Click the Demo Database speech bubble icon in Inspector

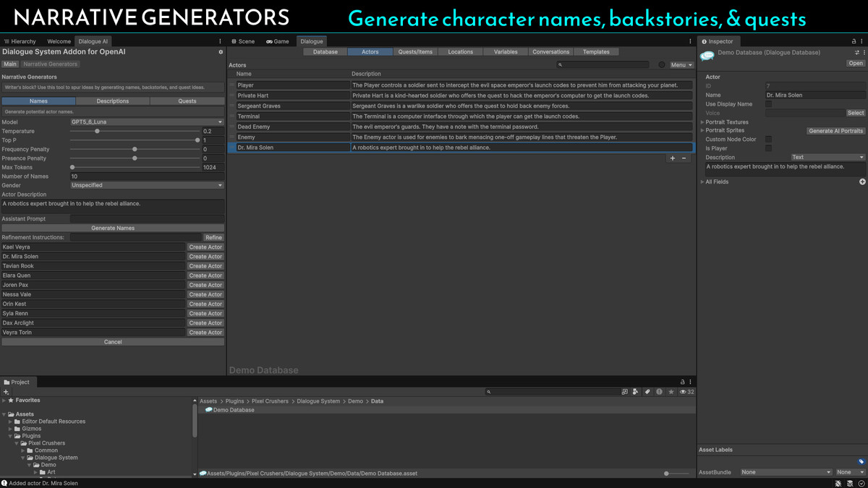click(707, 56)
